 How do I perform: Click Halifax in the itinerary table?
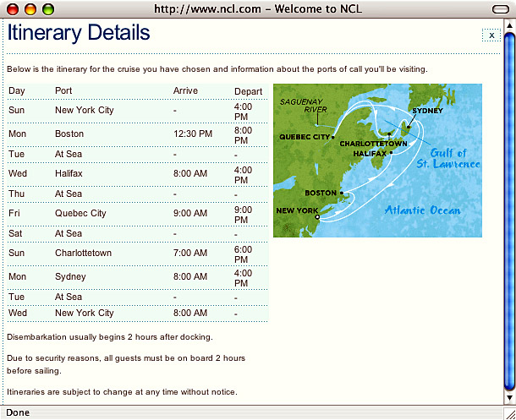point(69,173)
